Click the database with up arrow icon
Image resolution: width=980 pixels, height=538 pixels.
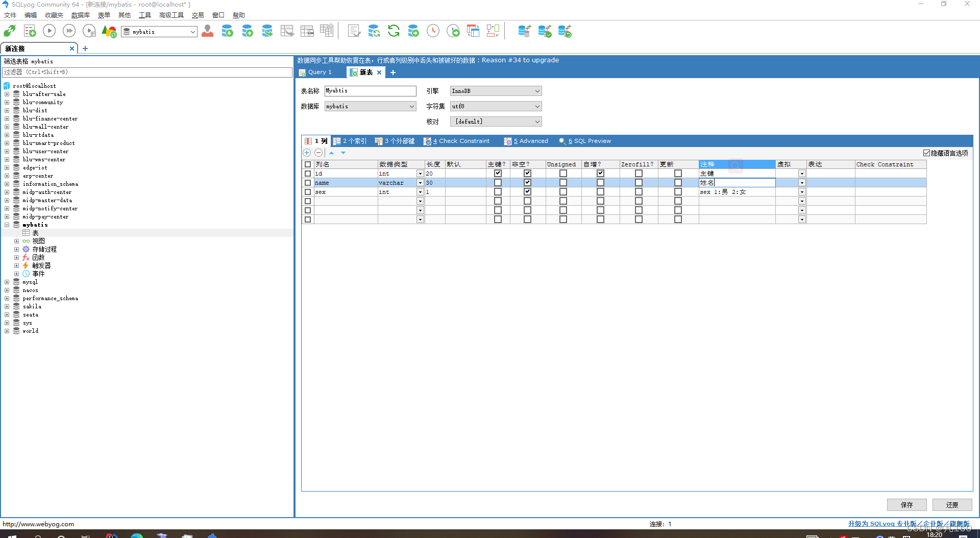[248, 31]
